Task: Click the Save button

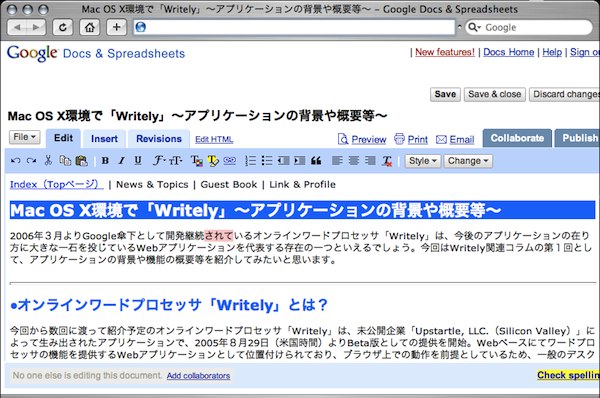Action: (445, 95)
